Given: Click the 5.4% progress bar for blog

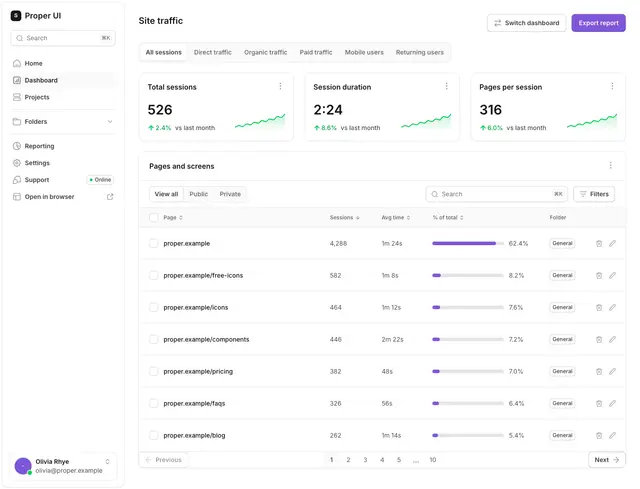Looking at the screenshot, I should pyautogui.click(x=468, y=436).
